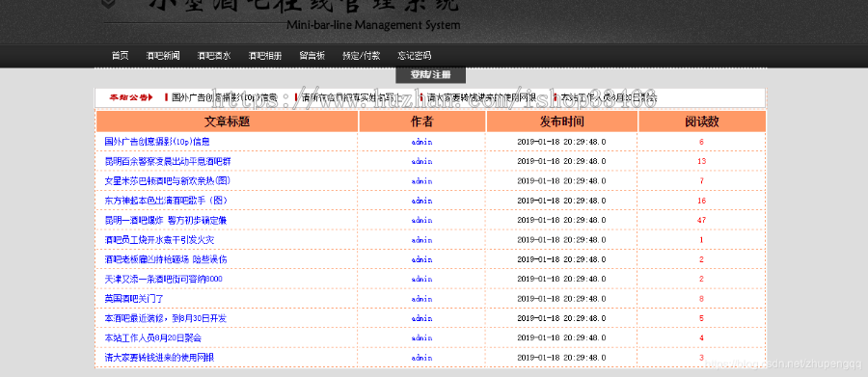This screenshot has width=868, height=377.
Task: Click admin author in the 国外广告创意摄影 row
Action: (421, 142)
